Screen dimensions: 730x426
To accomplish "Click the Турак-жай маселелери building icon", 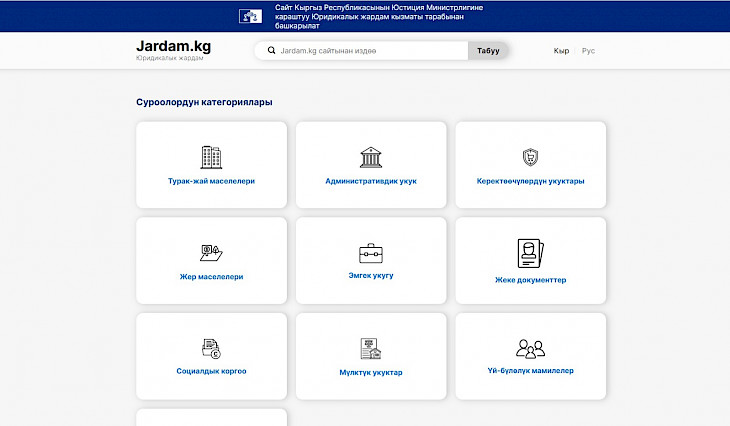I will [x=211, y=157].
